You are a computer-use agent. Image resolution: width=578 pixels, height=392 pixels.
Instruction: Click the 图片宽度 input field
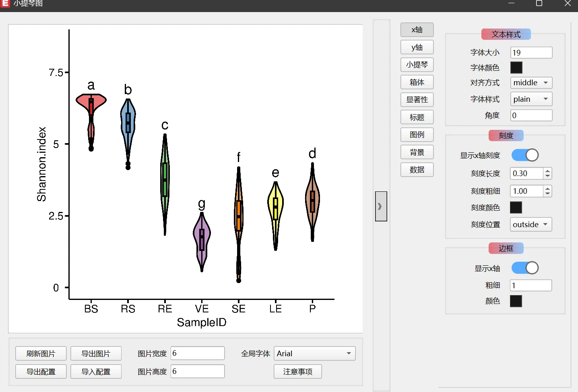[x=197, y=353]
